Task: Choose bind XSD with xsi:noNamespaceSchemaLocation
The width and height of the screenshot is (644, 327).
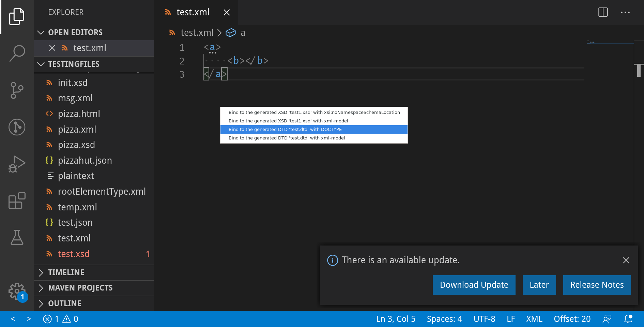Action: (x=314, y=112)
